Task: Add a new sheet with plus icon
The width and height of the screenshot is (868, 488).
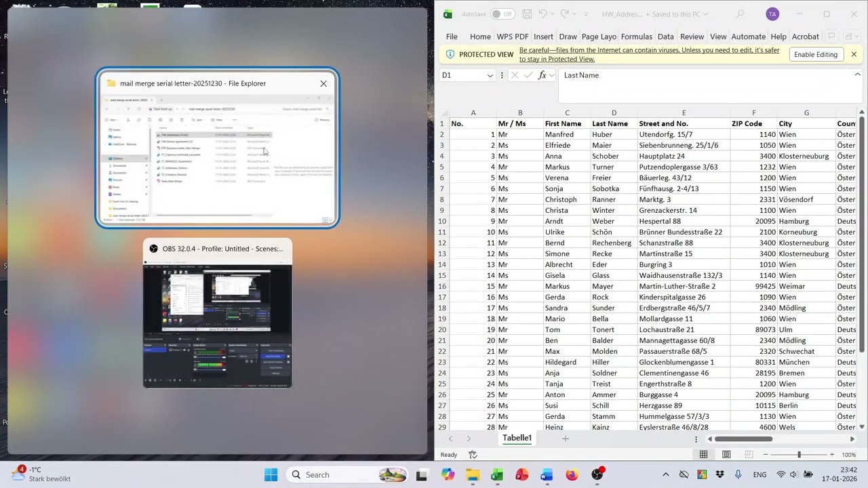Action: 566,439
